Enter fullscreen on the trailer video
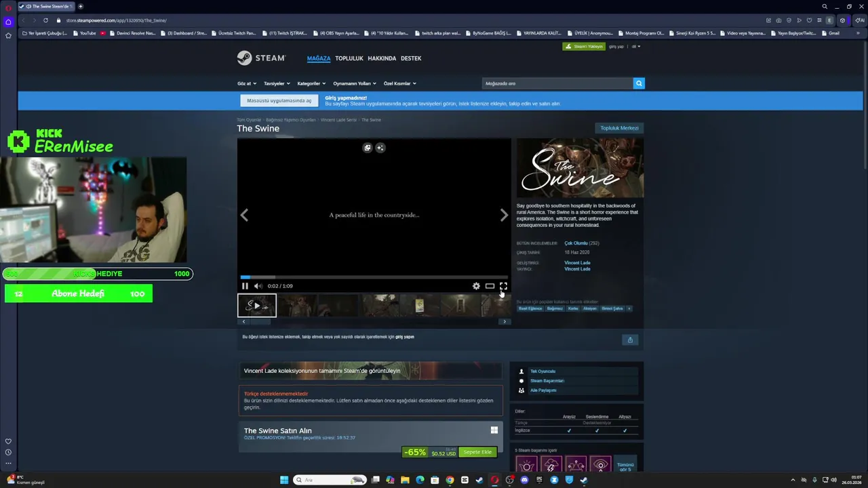Image resolution: width=868 pixels, height=488 pixels. tap(503, 286)
